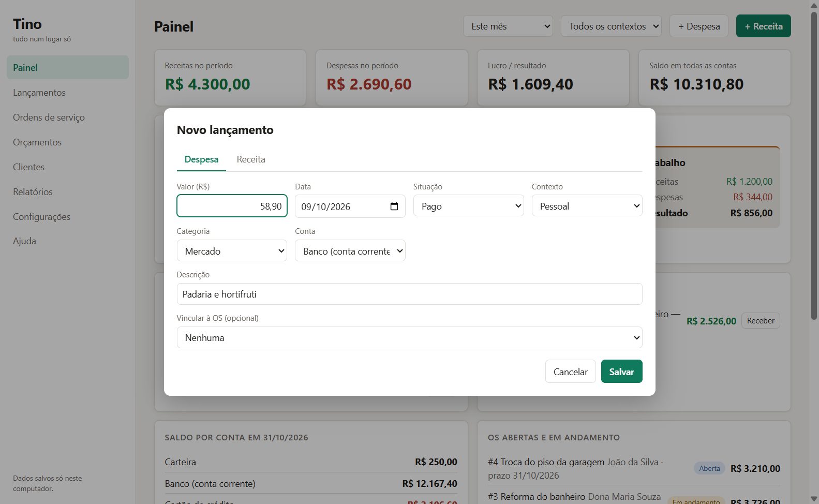Open the Situação dropdown showing Pago
Viewport: 819px width, 504px height.
468,206
